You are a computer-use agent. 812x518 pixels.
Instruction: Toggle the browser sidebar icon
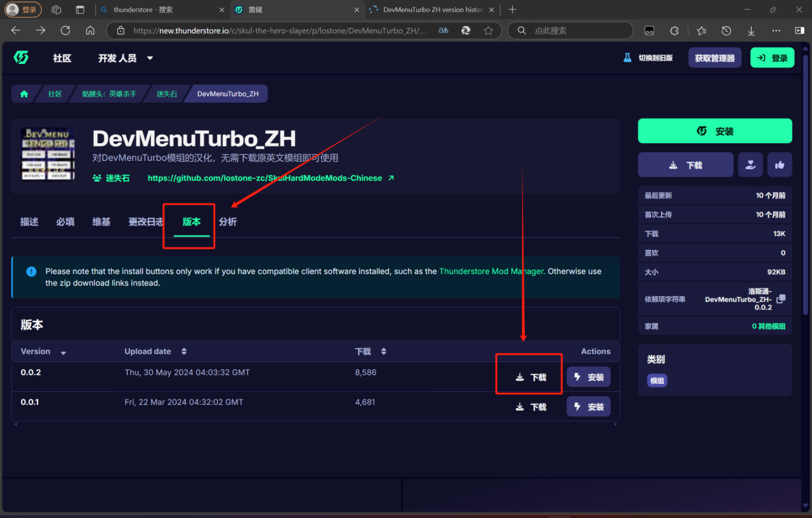(x=799, y=30)
